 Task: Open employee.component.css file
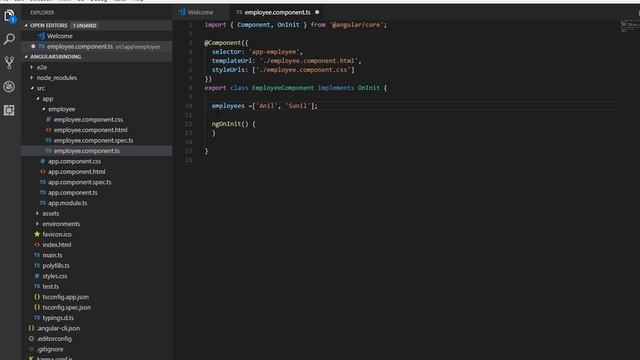pos(97,120)
